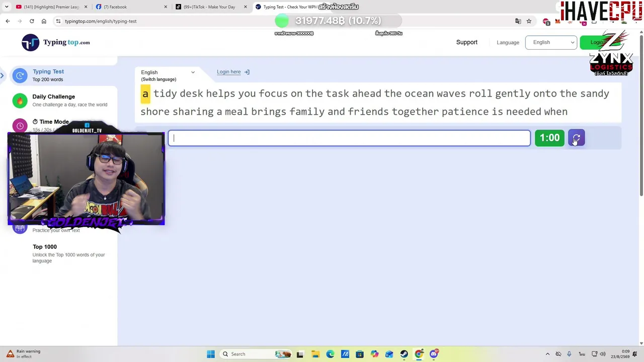Click the Login here link

tap(229, 72)
